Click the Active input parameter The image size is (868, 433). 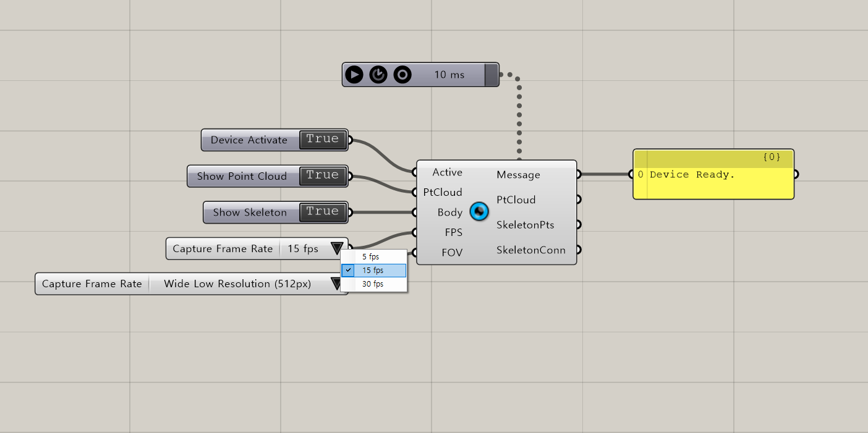[x=447, y=172]
